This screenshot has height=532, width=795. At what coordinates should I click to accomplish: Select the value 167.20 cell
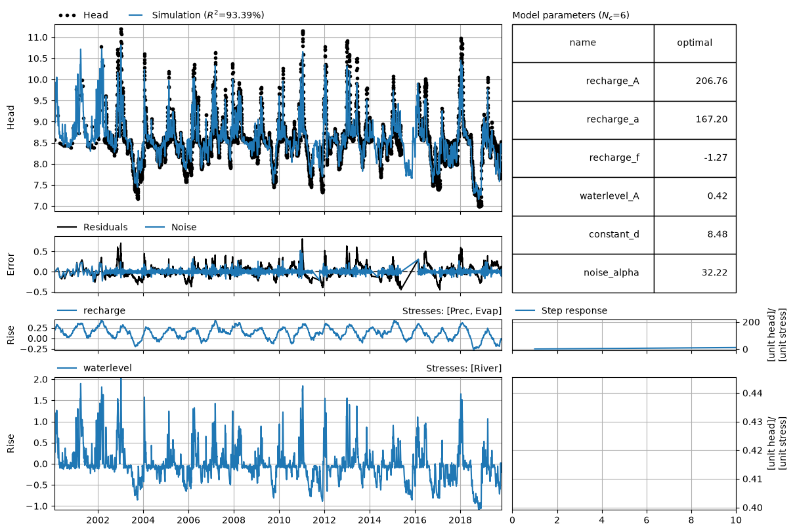(x=695, y=119)
